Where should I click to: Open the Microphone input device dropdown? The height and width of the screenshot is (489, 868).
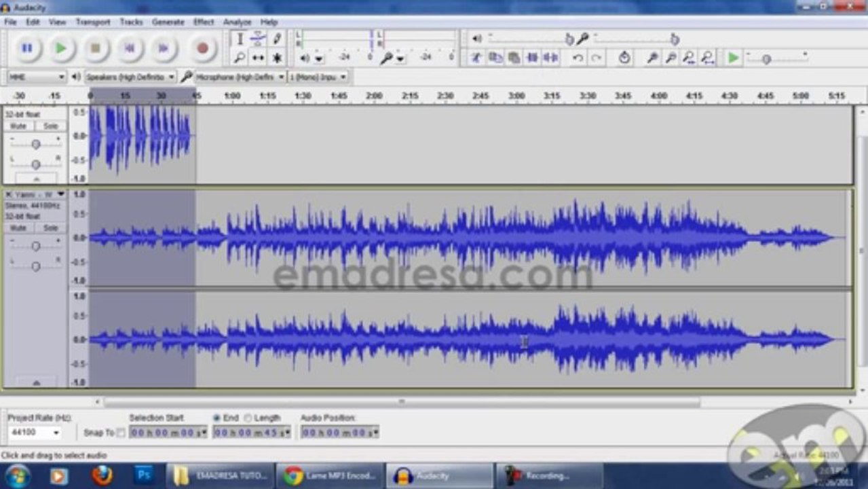240,77
